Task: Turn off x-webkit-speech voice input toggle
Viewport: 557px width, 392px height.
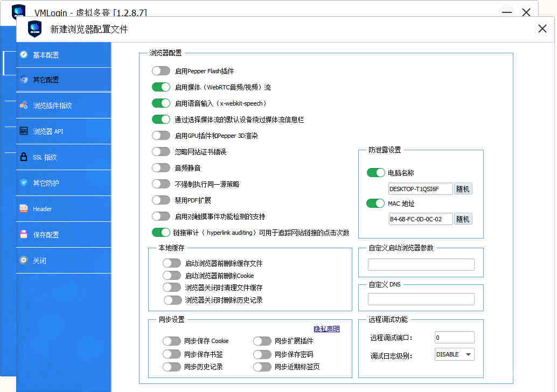Action: (x=161, y=103)
